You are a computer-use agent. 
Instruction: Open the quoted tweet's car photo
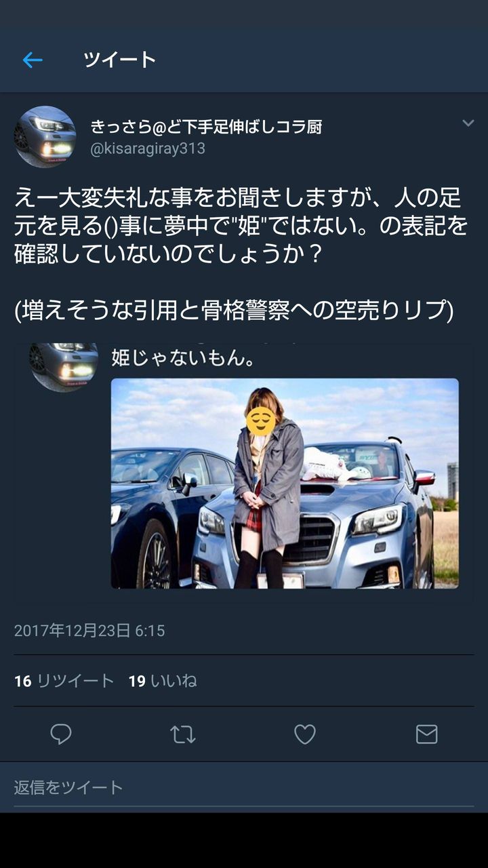tap(285, 484)
